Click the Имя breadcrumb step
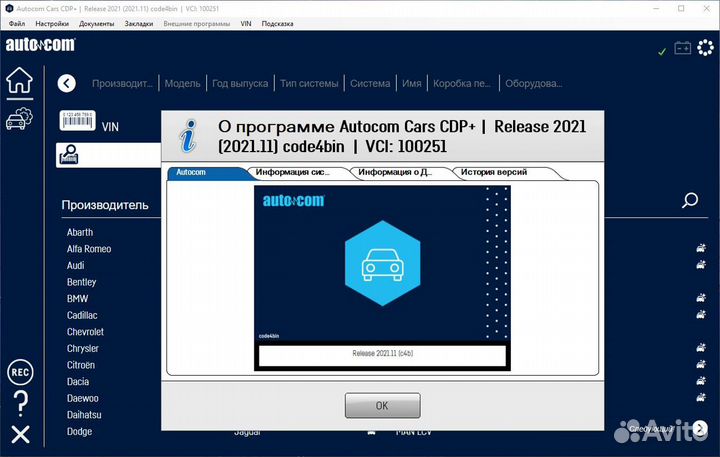This screenshot has height=457, width=720. point(411,84)
